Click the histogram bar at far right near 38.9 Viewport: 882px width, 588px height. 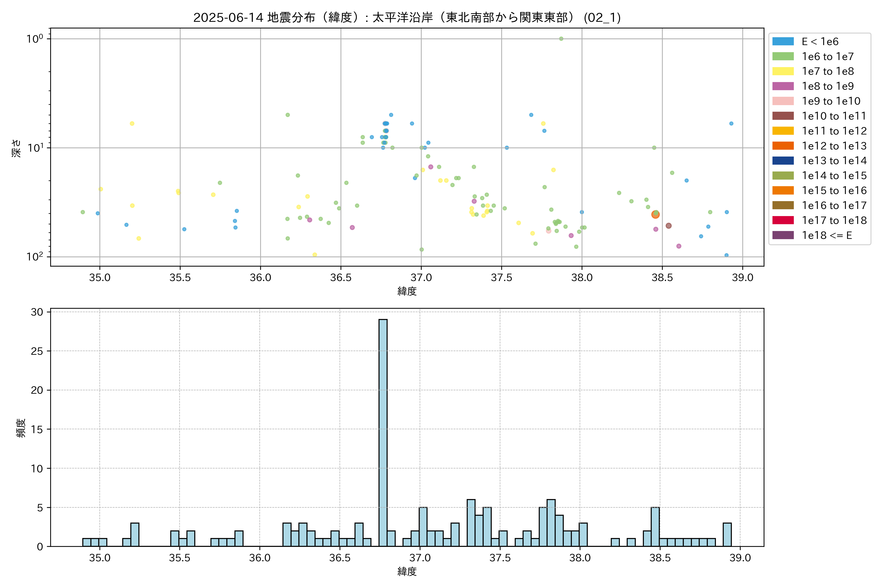(x=727, y=534)
